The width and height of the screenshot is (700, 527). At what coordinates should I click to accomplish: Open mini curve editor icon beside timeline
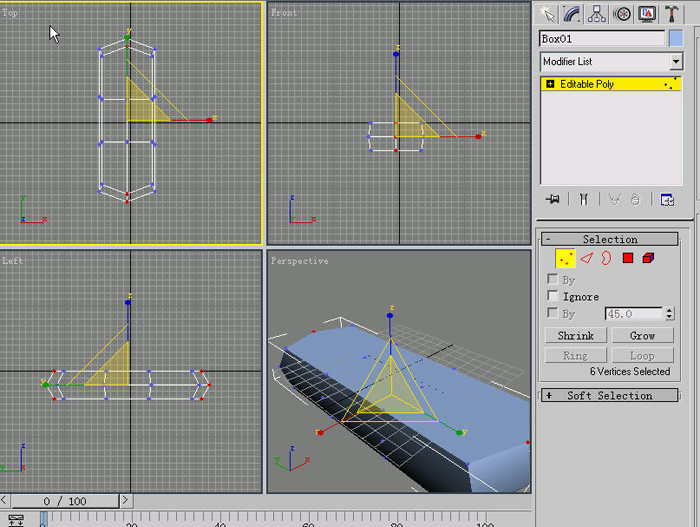coord(16,520)
